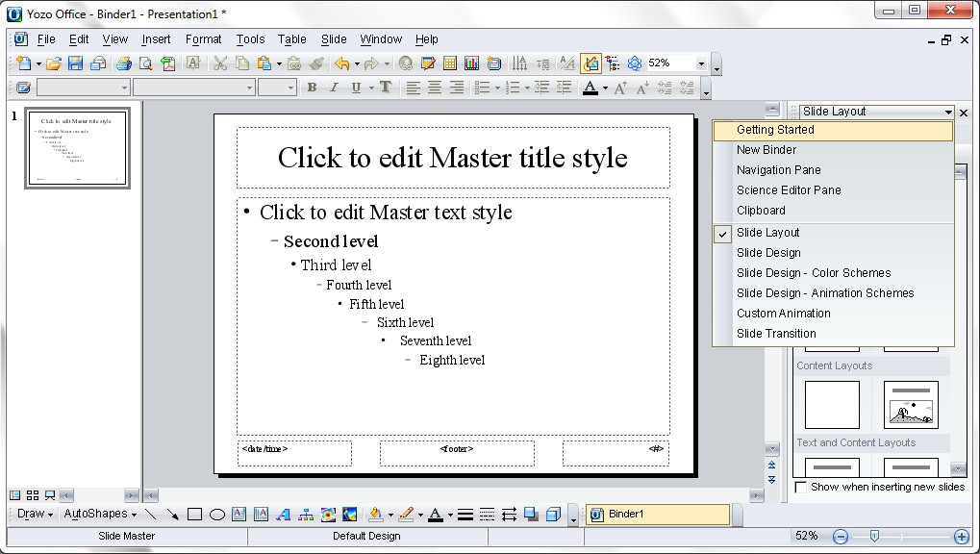
Task: Click the Save icon in the toolbar
Action: pos(74,63)
